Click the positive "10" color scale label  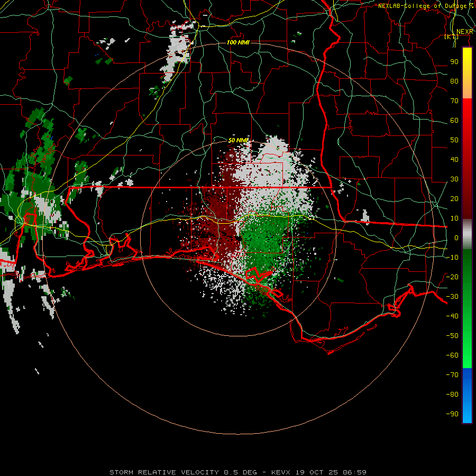click(x=454, y=218)
